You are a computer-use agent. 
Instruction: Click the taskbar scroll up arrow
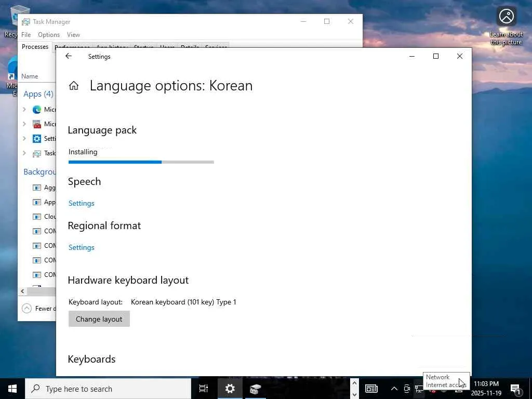pyautogui.click(x=354, y=383)
